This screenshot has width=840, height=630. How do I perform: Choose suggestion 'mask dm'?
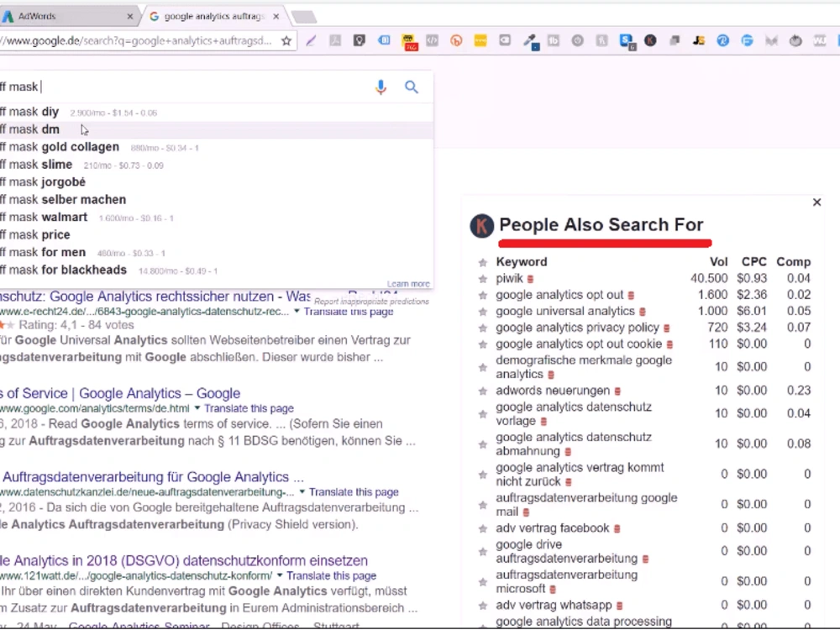coord(217,129)
